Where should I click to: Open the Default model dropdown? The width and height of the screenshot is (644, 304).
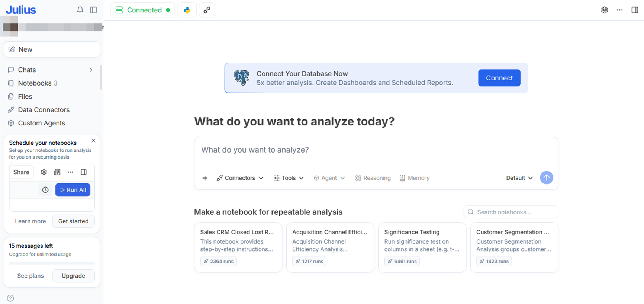click(519, 178)
